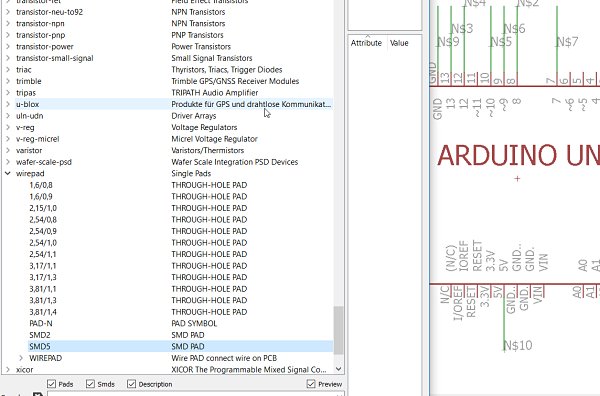Viewport: 600px width, 396px height.
Task: Toggle the Description checkbox
Action: point(131,384)
